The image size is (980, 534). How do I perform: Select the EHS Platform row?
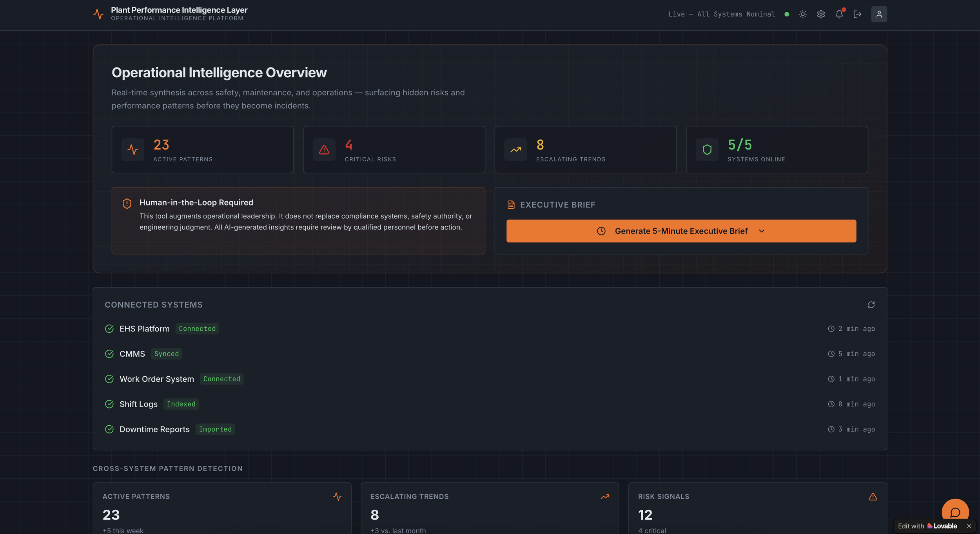(x=144, y=329)
